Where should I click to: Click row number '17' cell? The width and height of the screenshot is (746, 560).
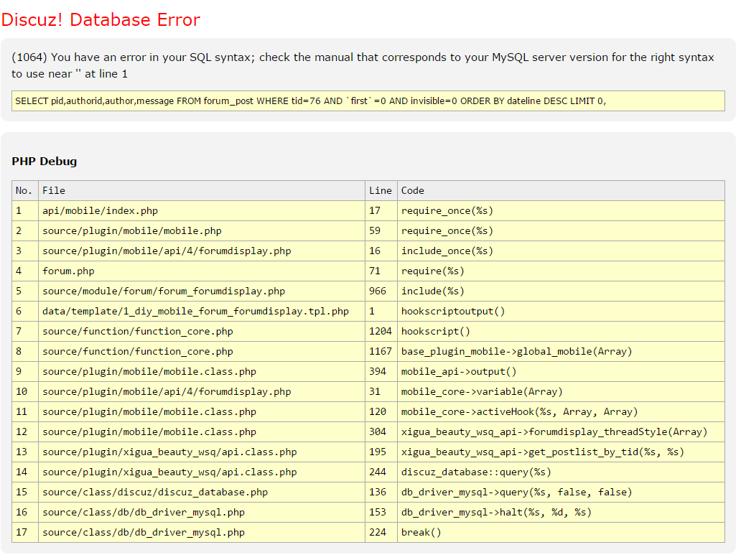[25, 533]
